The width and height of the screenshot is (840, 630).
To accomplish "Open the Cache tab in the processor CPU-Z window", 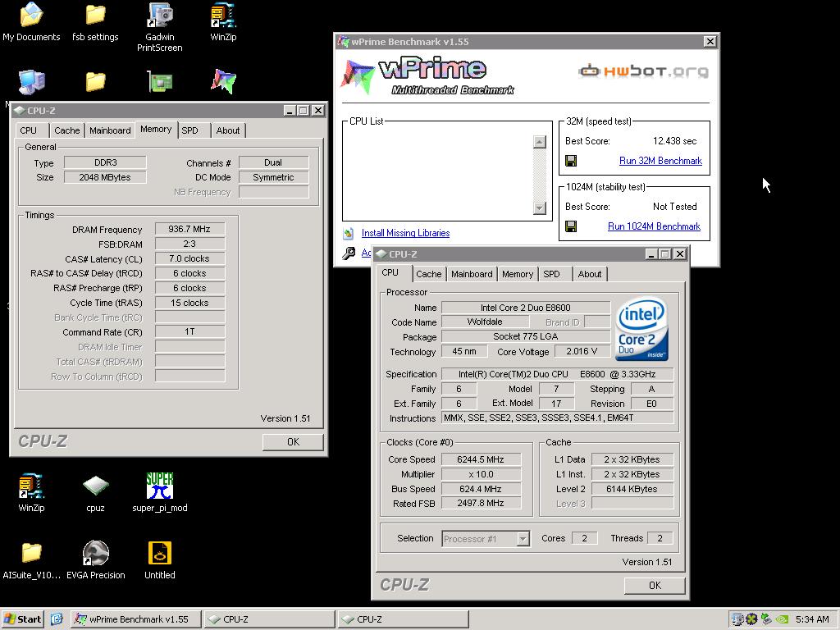I will 428,274.
